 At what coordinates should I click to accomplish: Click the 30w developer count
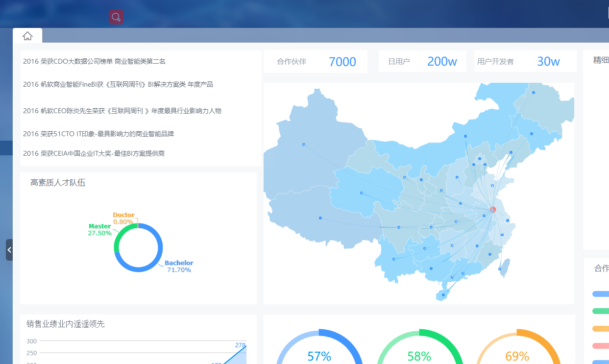548,62
